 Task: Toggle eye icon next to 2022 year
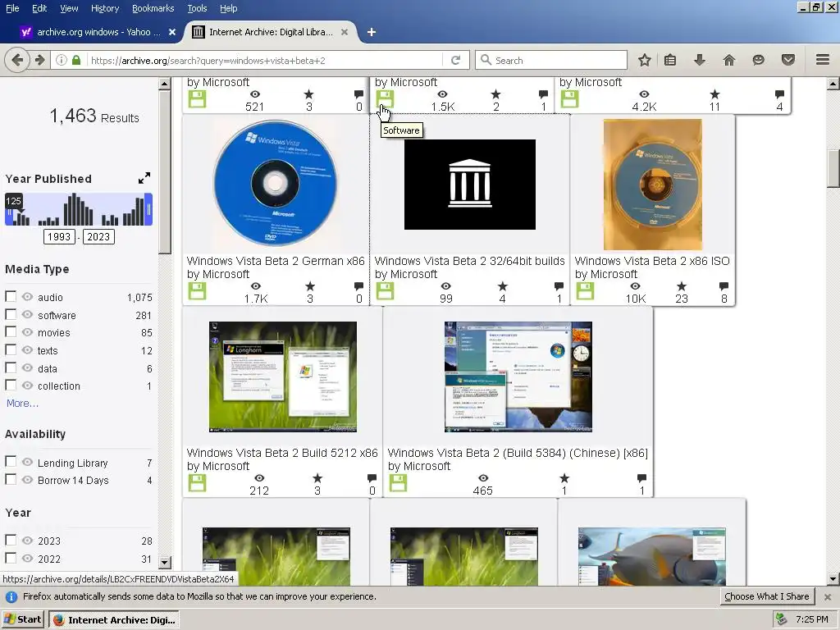coord(27,558)
